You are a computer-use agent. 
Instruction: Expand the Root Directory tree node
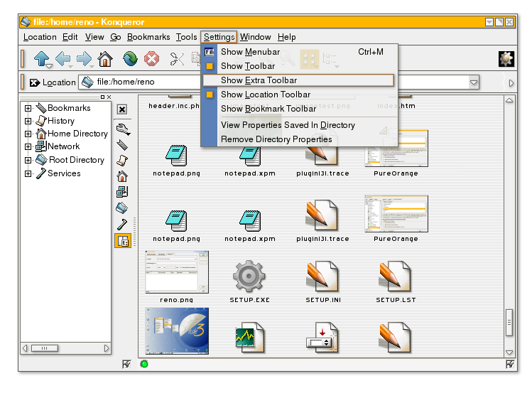[28, 160]
